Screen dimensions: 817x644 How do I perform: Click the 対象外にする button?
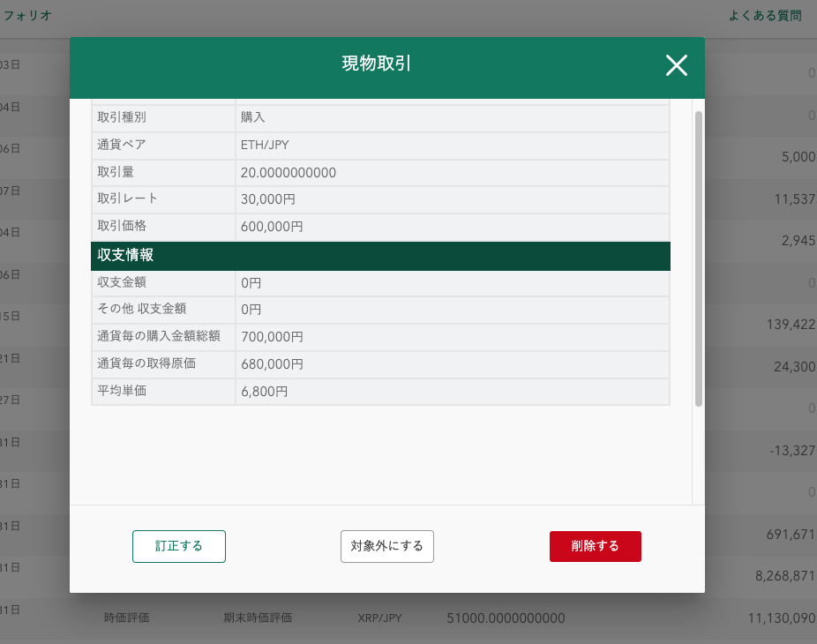[x=387, y=546]
